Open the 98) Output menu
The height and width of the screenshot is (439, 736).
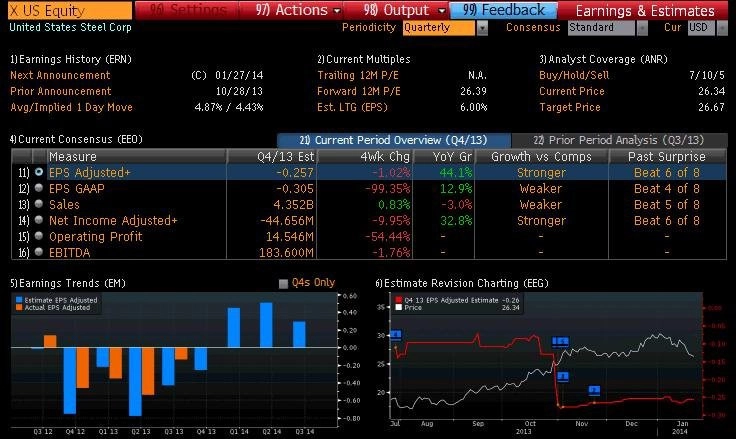[396, 10]
